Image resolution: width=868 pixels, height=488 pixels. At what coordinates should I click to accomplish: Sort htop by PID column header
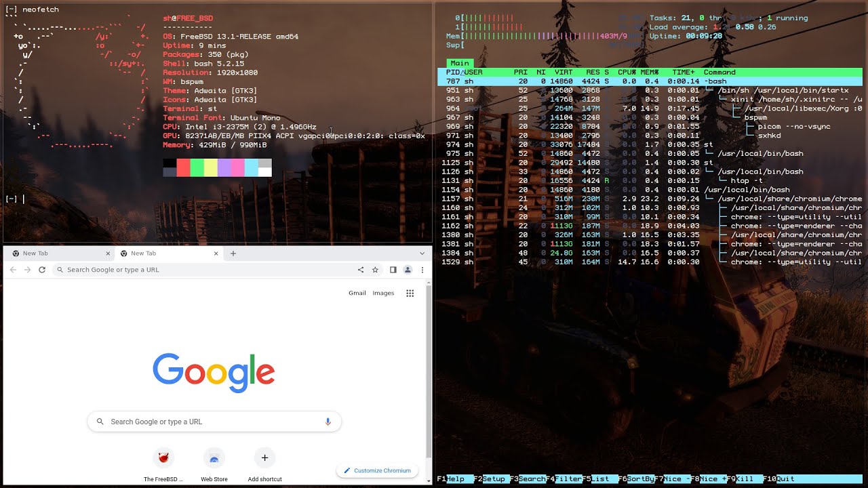(453, 73)
